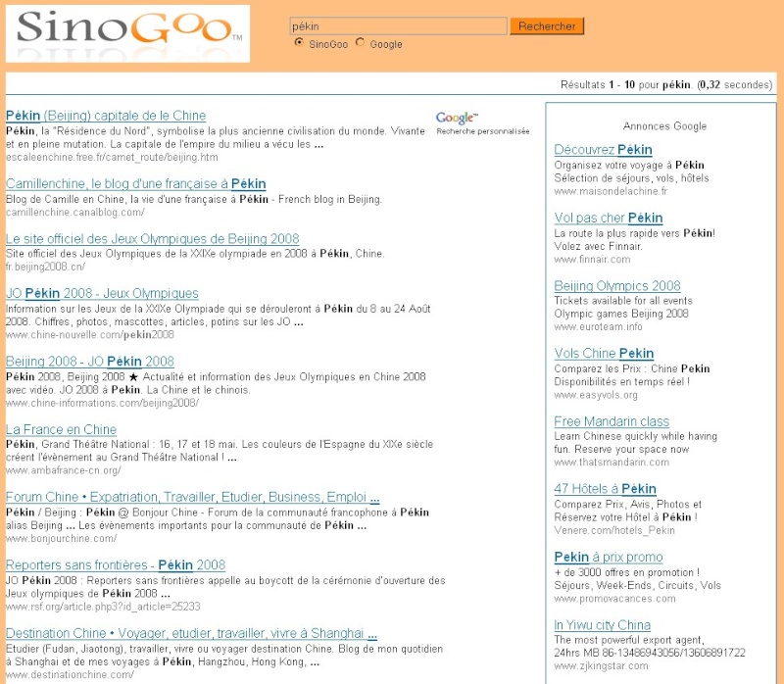Open JO Pékin 2008 - Jeux Olympiques result
The width and height of the screenshot is (784, 684).
(102, 293)
